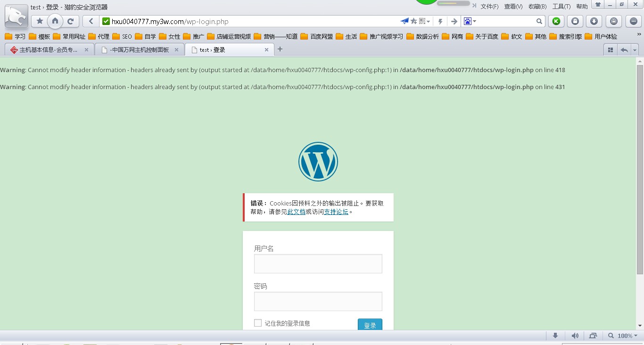Viewport: 644px width, 345px height.
Task: Reload the current page
Action: click(x=71, y=21)
